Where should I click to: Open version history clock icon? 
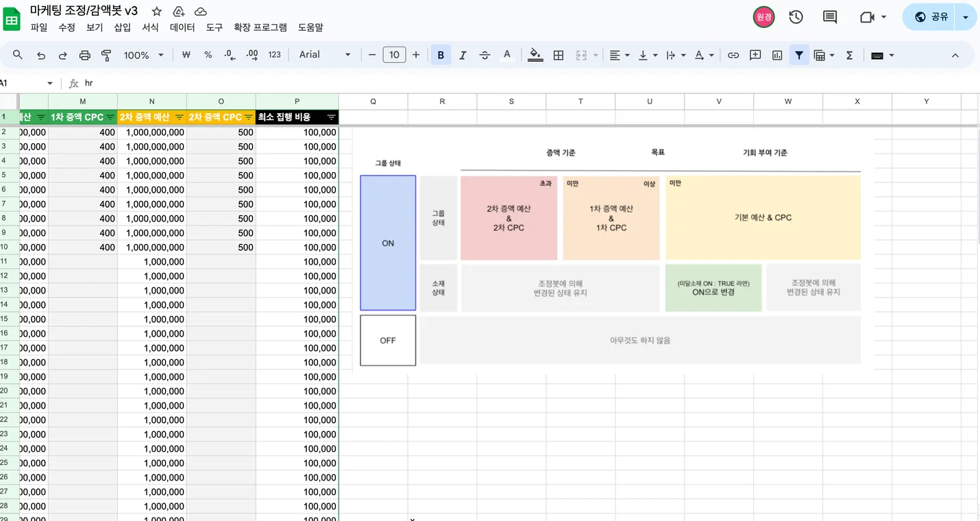pos(796,17)
